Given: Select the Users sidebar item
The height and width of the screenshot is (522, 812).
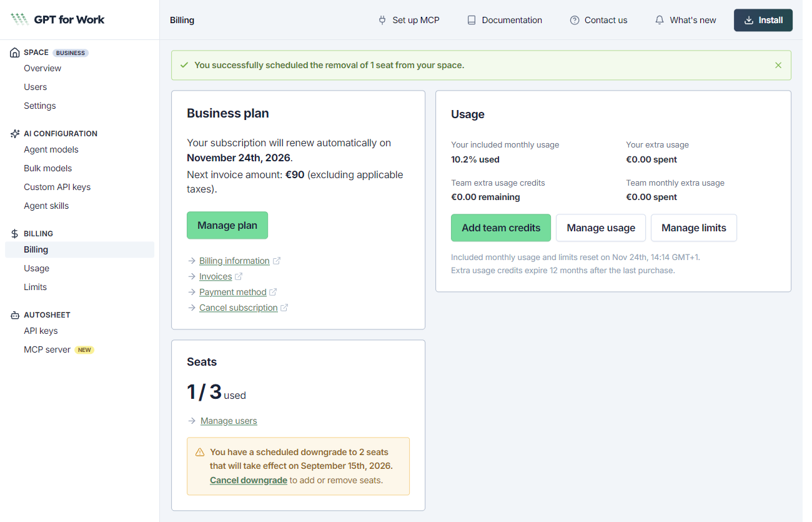Looking at the screenshot, I should (x=36, y=87).
